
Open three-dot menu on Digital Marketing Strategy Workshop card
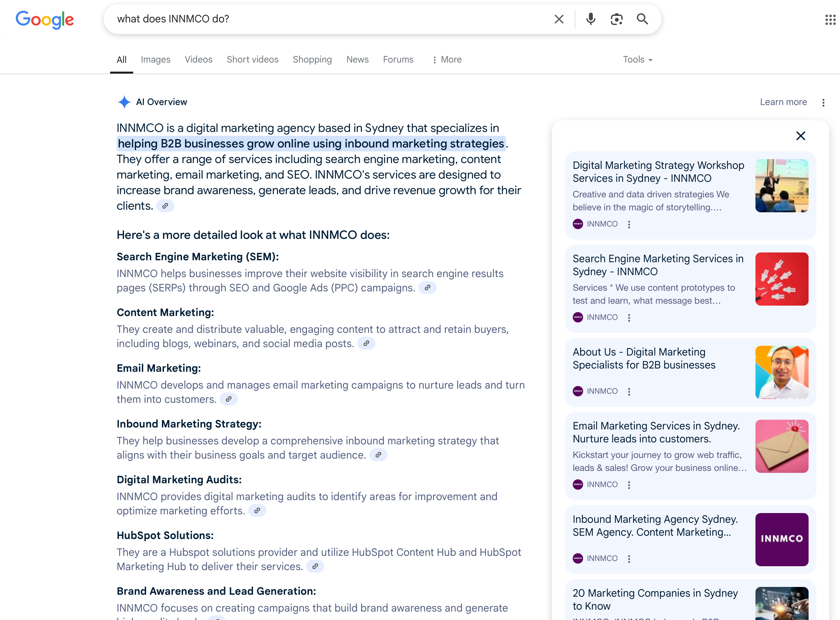(629, 224)
